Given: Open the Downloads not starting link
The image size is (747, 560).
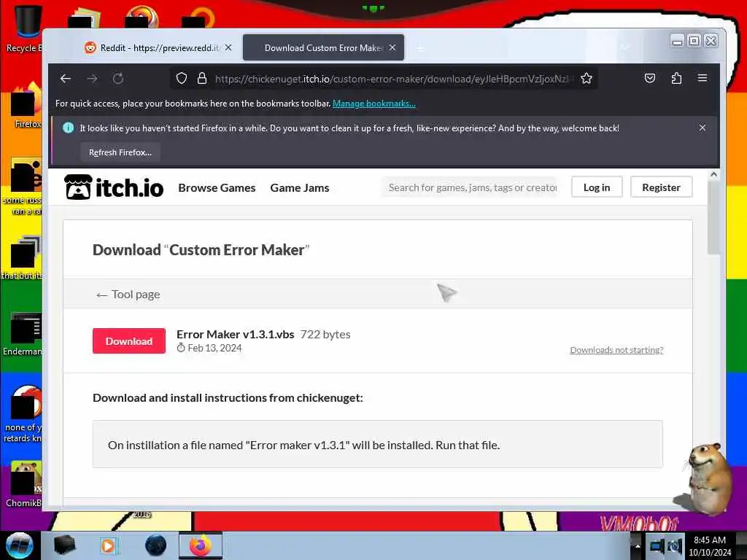Looking at the screenshot, I should tap(616, 350).
